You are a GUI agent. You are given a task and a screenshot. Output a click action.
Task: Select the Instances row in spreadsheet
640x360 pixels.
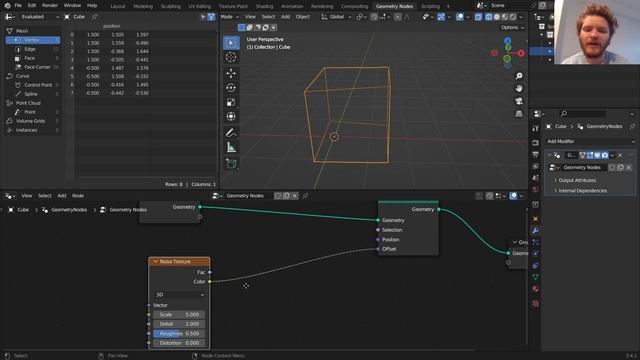pyautogui.click(x=33, y=130)
